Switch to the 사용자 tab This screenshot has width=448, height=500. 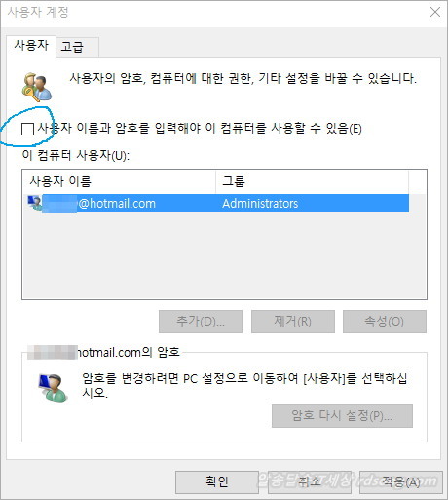31,46
